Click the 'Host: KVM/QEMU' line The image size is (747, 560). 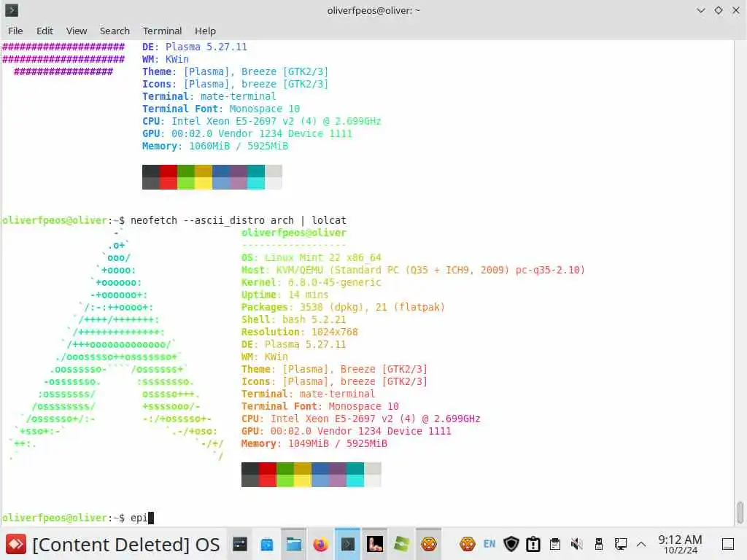click(x=413, y=270)
